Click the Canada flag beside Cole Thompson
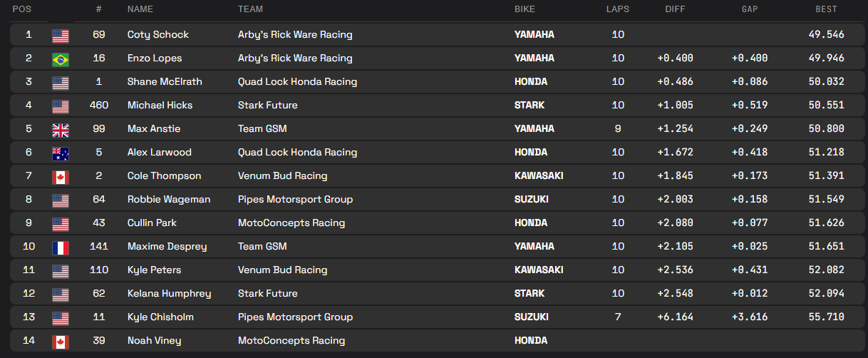The height and width of the screenshot is (358, 868). pyautogui.click(x=61, y=176)
